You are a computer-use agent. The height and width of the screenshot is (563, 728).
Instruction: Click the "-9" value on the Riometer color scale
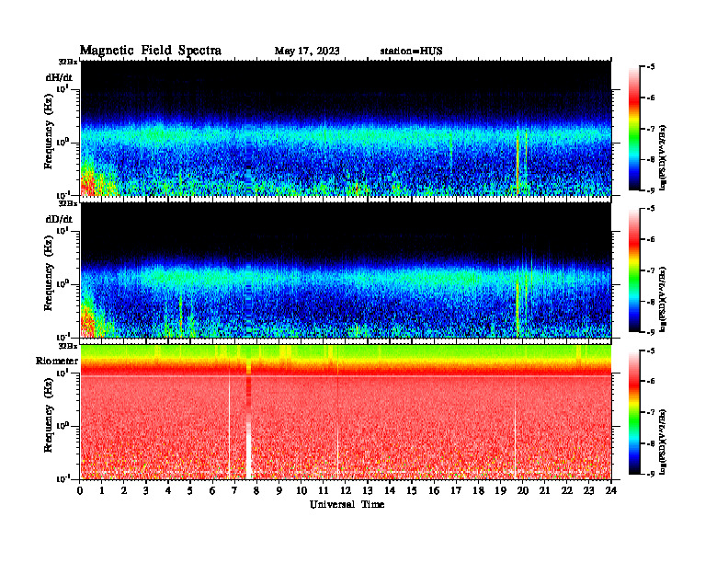click(651, 474)
